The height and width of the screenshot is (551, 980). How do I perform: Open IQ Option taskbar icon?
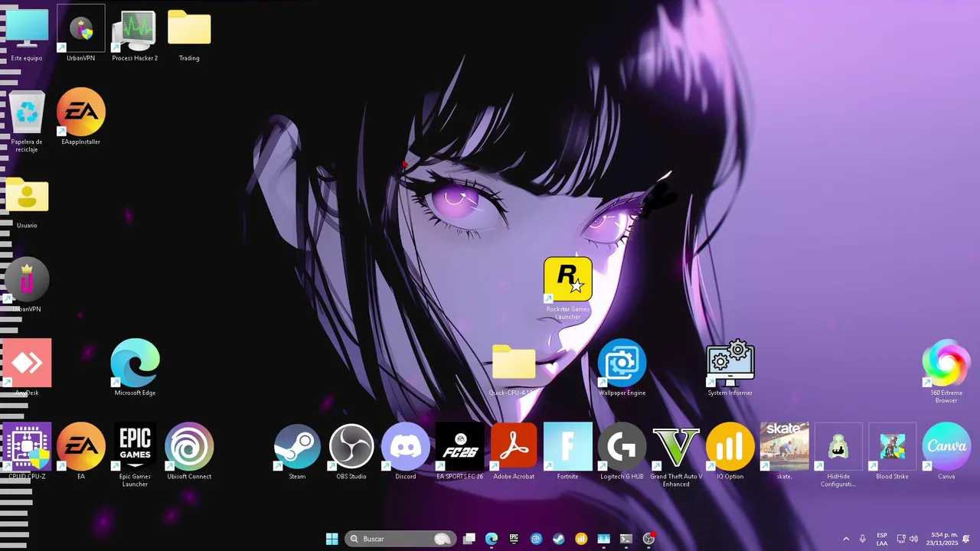581,539
